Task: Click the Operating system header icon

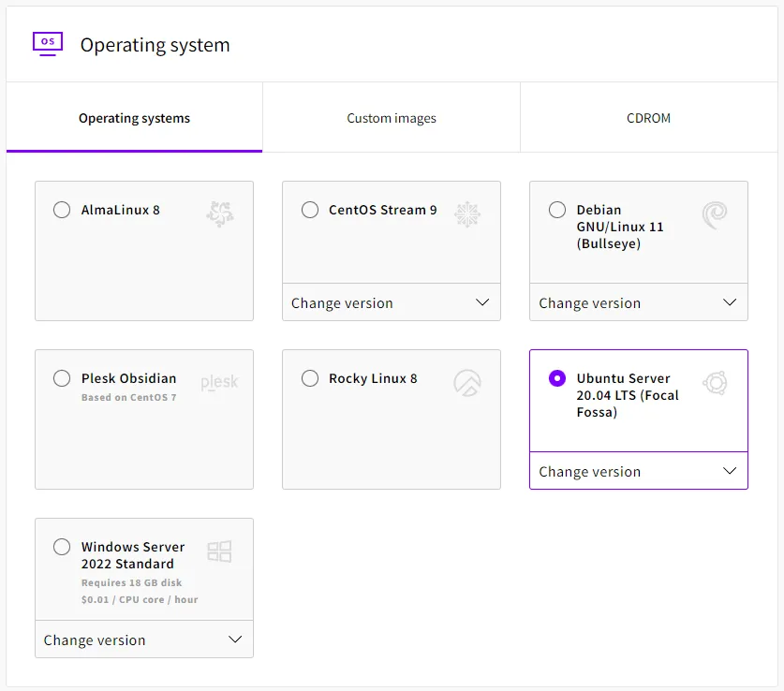Action: pyautogui.click(x=48, y=42)
